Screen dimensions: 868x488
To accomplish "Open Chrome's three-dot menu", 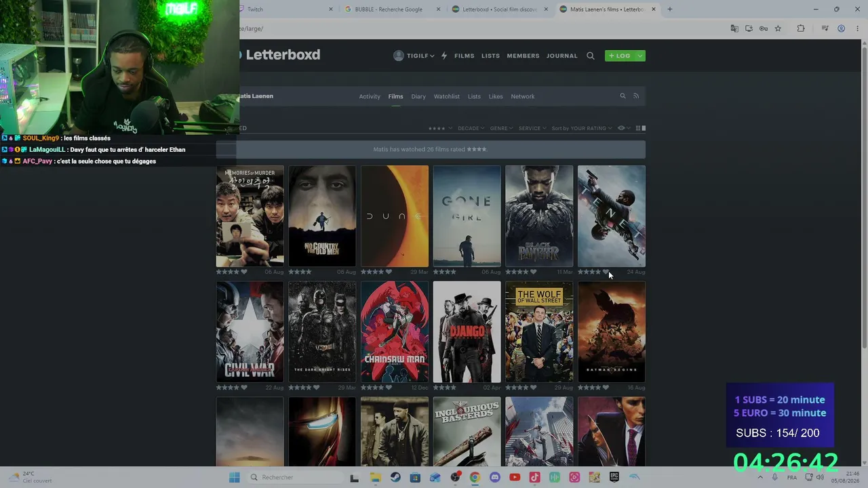I will click(858, 28).
